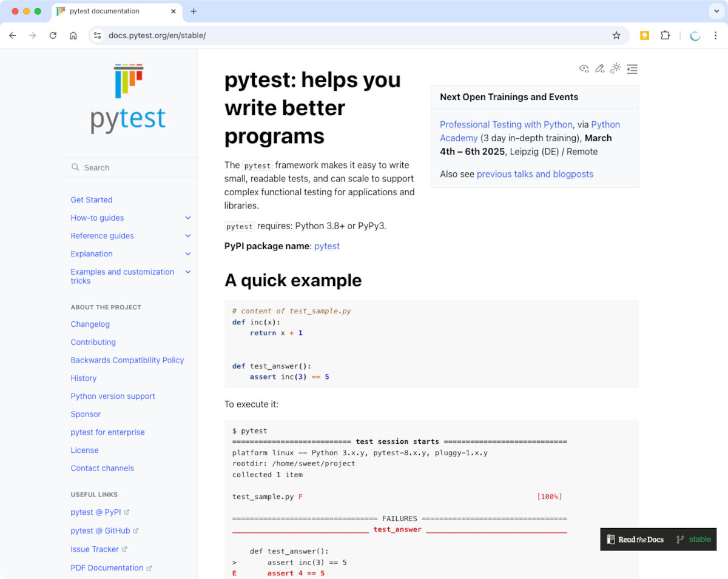
Task: Click the edit this page pencil icon
Action: coord(599,69)
